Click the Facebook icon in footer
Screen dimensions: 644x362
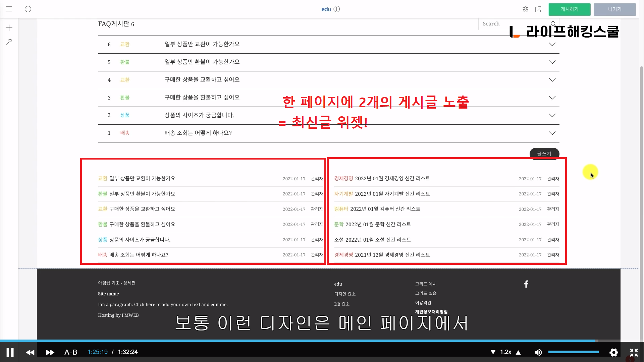click(x=526, y=284)
